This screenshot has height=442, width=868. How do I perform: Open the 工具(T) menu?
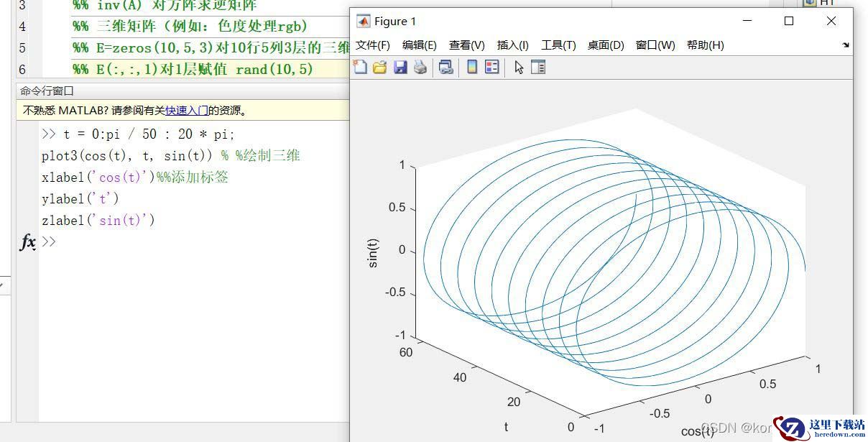pyautogui.click(x=558, y=45)
